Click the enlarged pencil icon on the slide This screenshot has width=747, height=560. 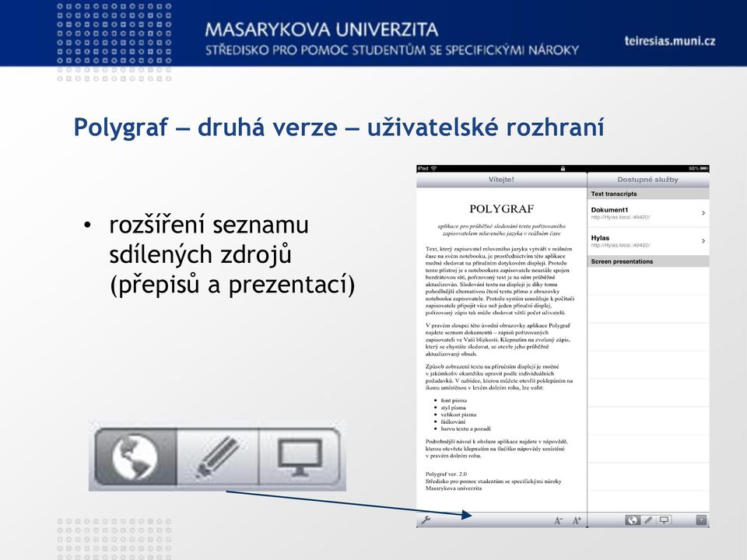(218, 457)
